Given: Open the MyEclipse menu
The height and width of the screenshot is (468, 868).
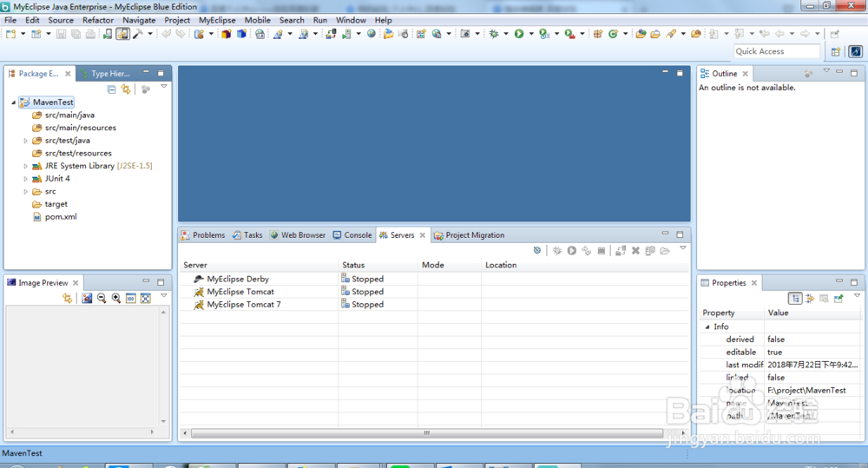Looking at the screenshot, I should (x=217, y=20).
